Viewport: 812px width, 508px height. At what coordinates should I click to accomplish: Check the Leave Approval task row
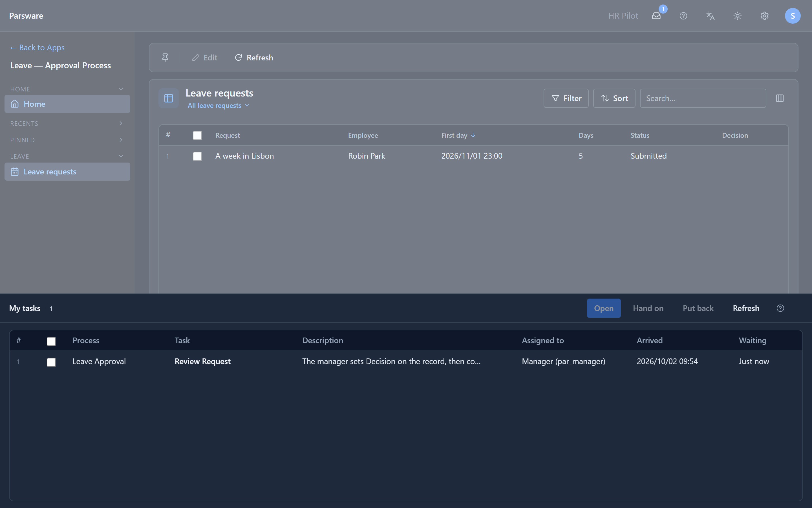coord(51,362)
